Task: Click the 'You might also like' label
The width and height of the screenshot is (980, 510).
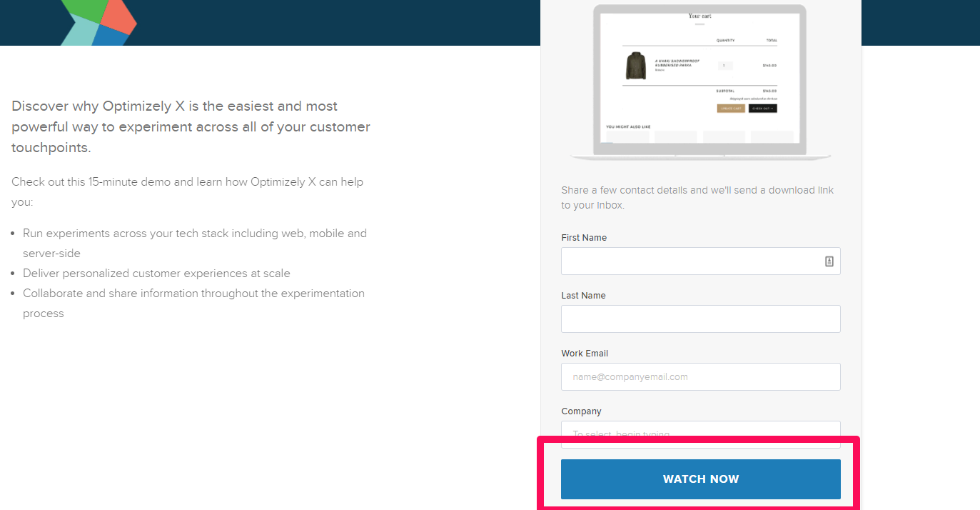Action: pyautogui.click(x=628, y=126)
